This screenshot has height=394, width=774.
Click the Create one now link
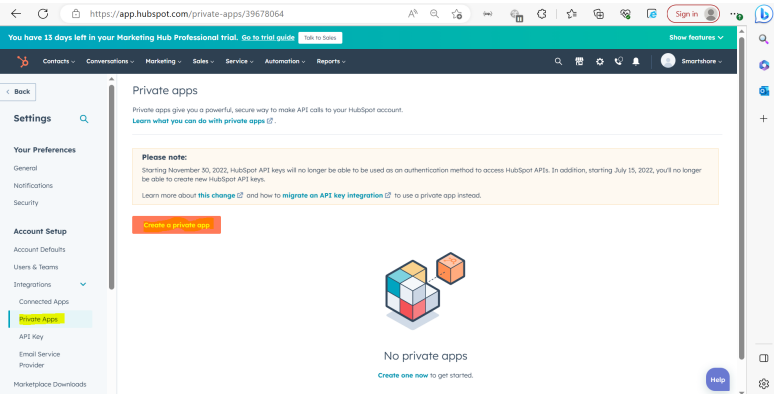click(403, 376)
